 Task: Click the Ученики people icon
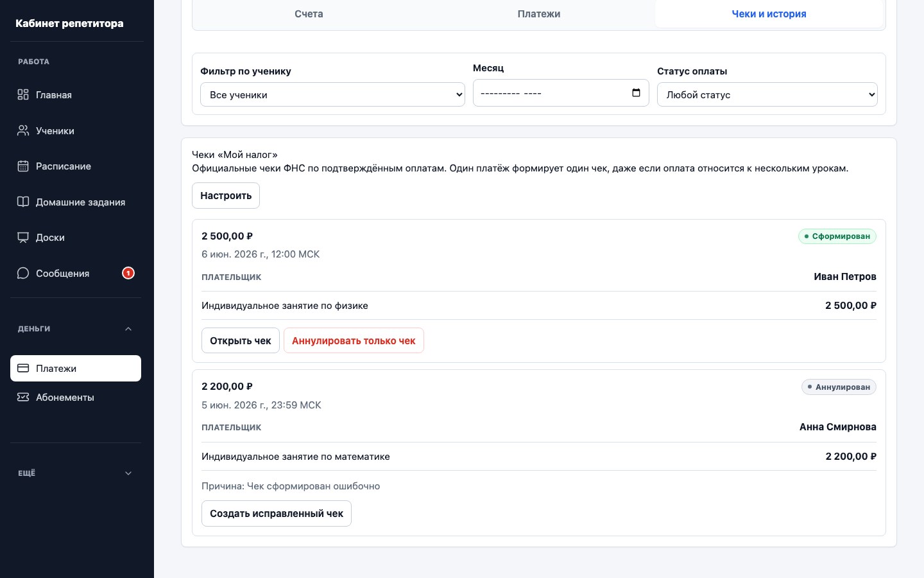(23, 130)
